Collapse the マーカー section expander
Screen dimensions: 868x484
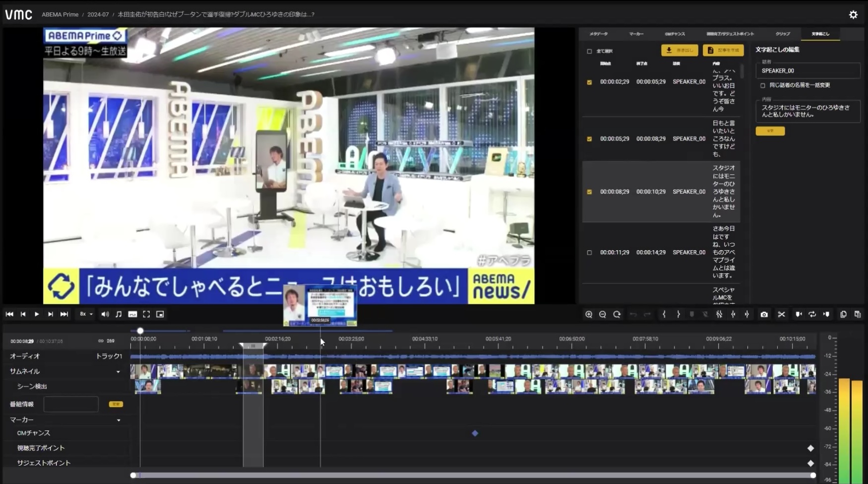[119, 420]
